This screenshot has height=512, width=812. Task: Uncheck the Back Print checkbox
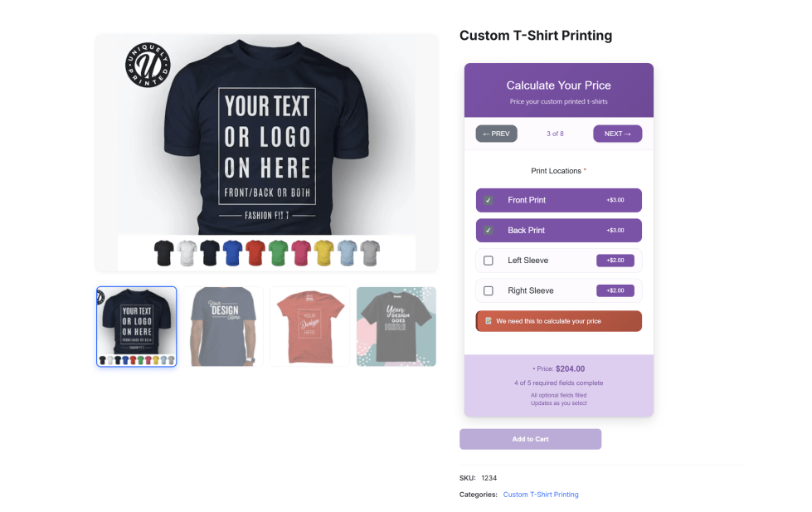click(489, 231)
